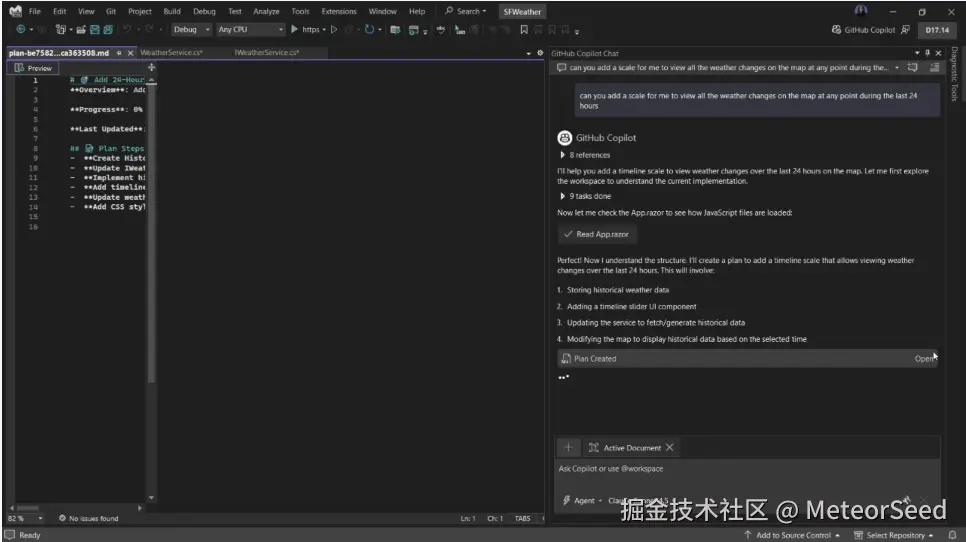This screenshot has width=966, height=542.
Task: Pin the GitHub Copilot Chat window
Action: 927,53
